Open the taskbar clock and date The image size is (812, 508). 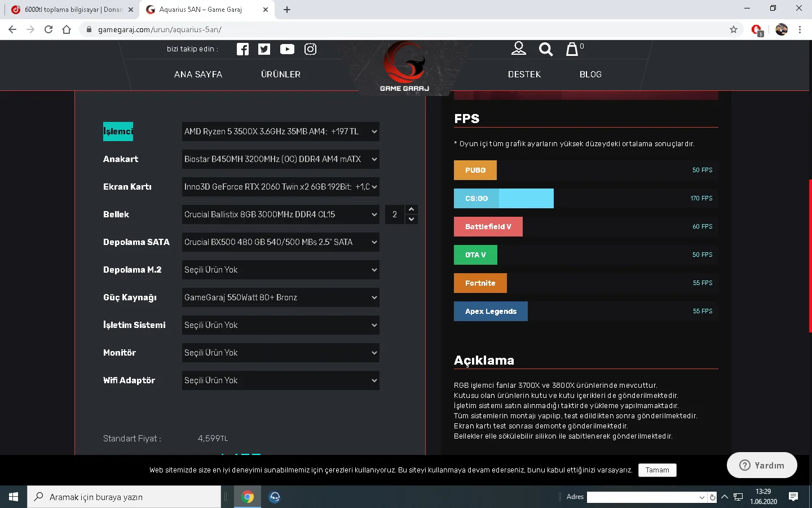(x=764, y=497)
